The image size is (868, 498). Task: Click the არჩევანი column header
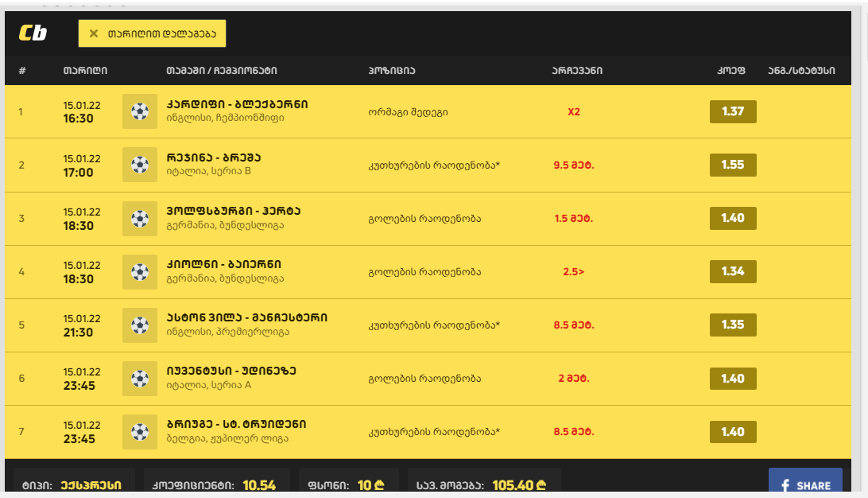tap(577, 70)
